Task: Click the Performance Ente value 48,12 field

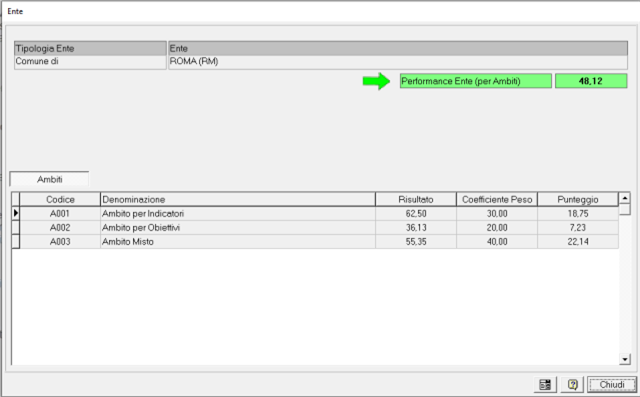Action: (591, 81)
